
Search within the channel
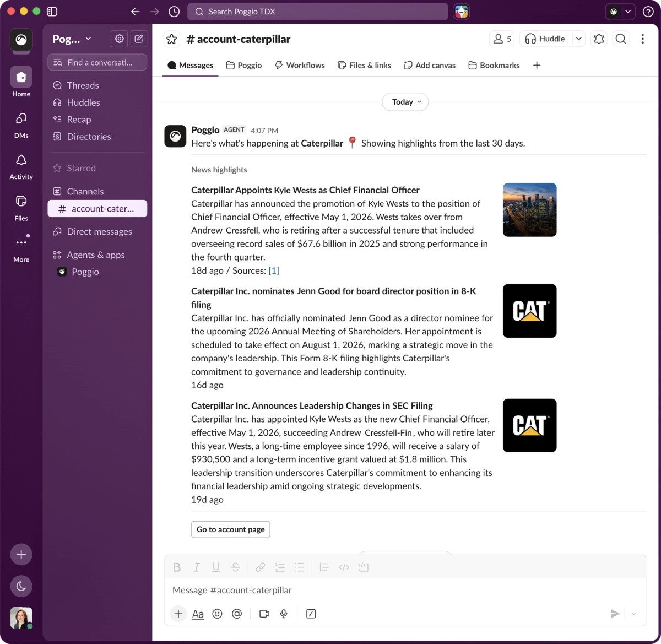621,39
